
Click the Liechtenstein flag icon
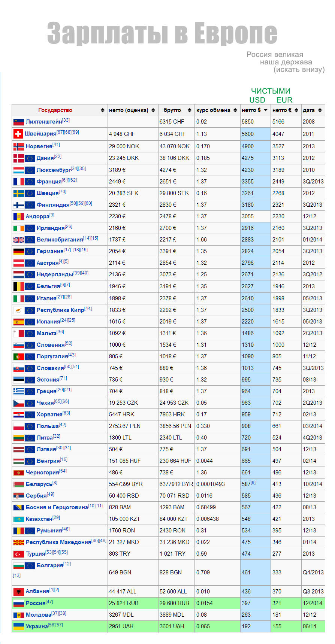18,122
